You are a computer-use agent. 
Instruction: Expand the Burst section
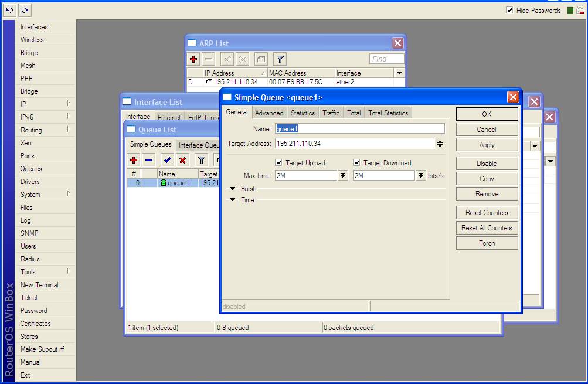[x=233, y=189]
